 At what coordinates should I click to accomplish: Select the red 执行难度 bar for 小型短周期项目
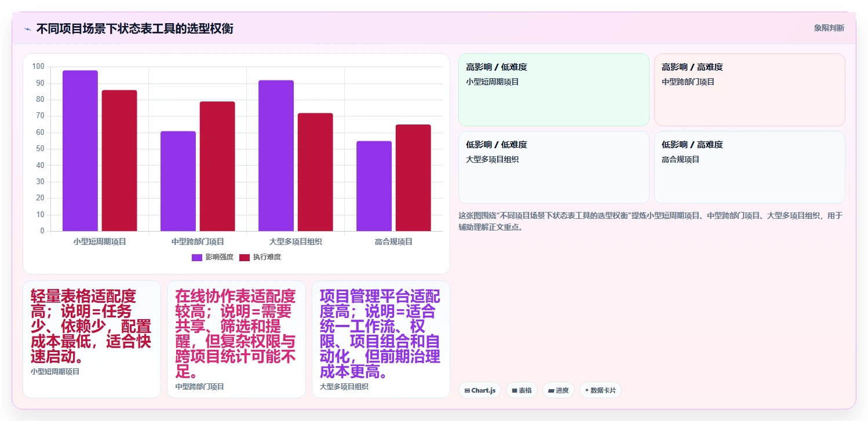(x=119, y=160)
